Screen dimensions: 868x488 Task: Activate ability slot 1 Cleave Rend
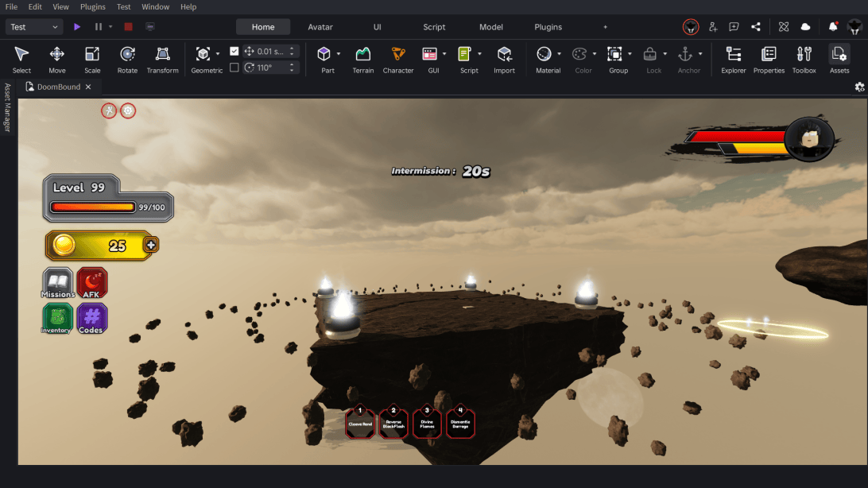360,421
